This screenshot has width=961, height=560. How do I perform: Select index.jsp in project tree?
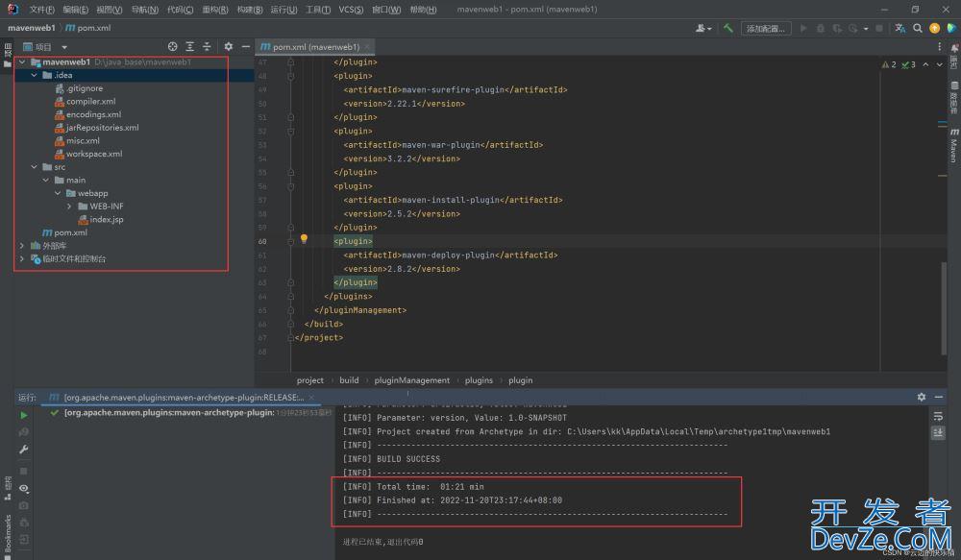pos(101,219)
